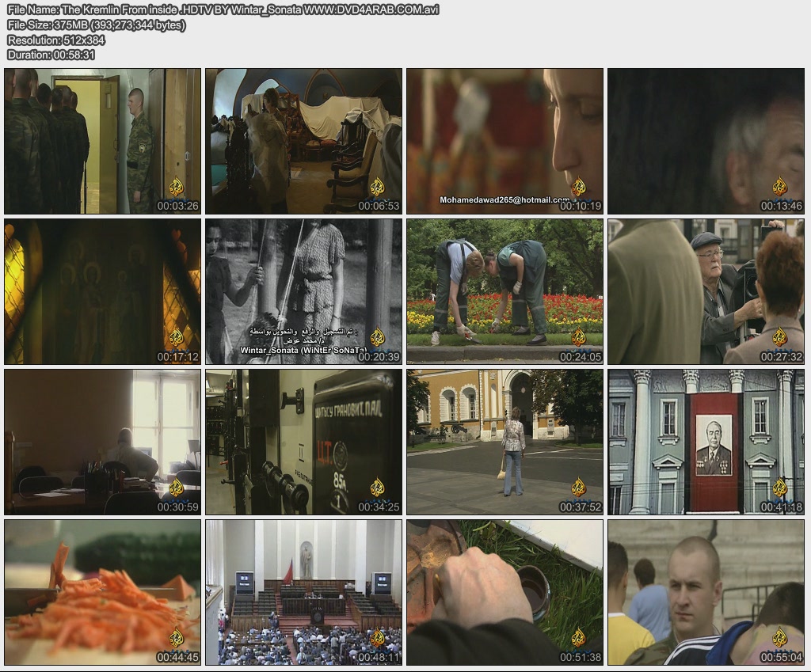Viewport: 811px width, 672px height.
Task: Click the Al Jazeera logo on the carrots thumbnail
Action: (177, 637)
